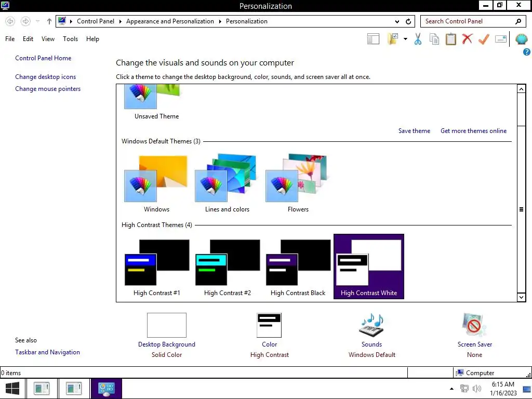Open Taskbar and Navigation link

coord(47,352)
